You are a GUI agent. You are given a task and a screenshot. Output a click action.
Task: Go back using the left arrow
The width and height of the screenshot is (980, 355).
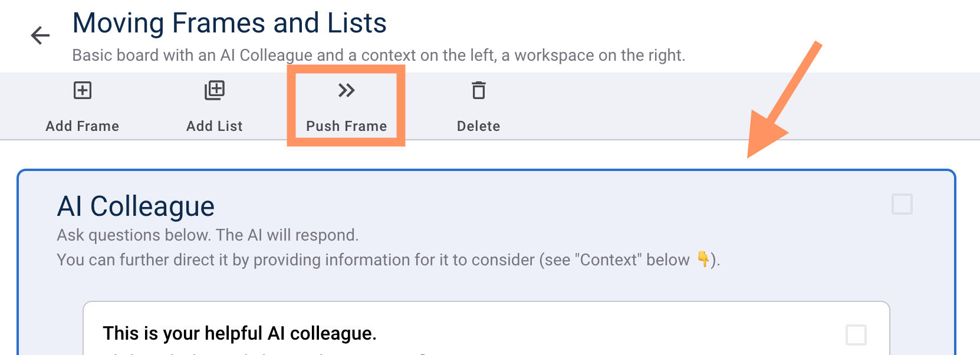click(40, 35)
